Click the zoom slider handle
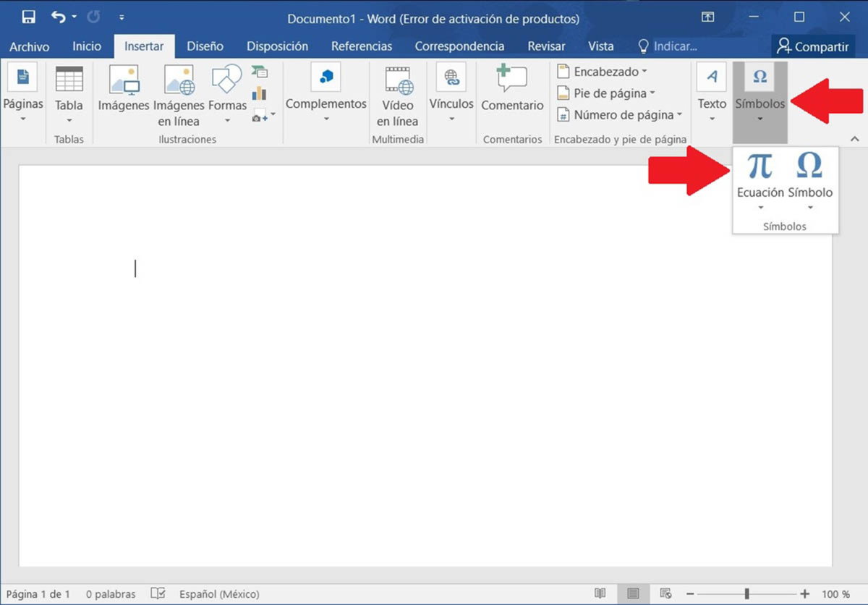The height and width of the screenshot is (605, 868). point(746,594)
